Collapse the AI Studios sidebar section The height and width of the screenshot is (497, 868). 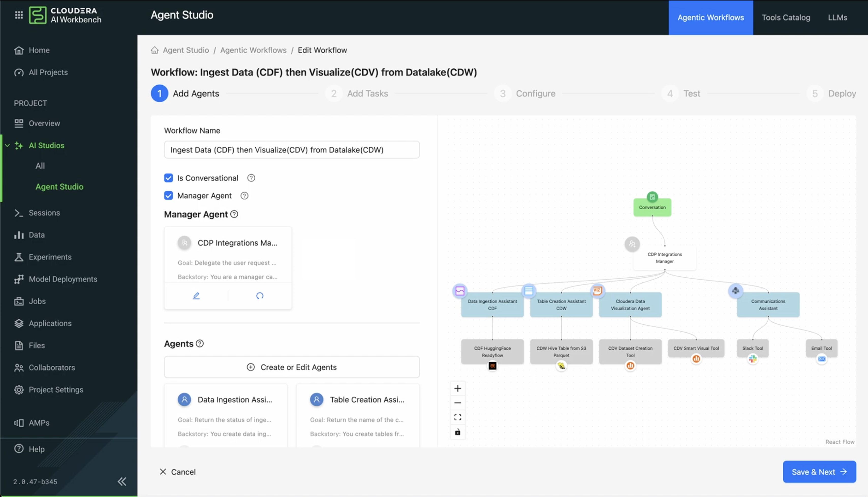pos(7,145)
